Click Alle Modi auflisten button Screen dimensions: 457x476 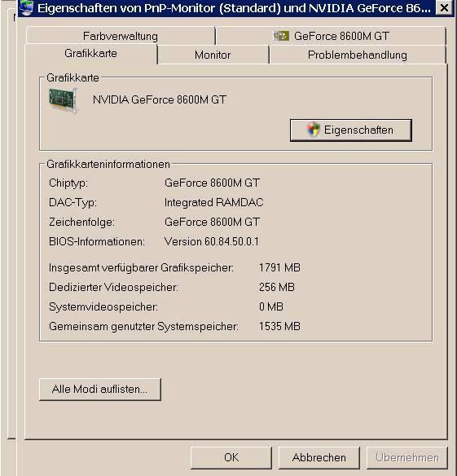pyautogui.click(x=100, y=390)
